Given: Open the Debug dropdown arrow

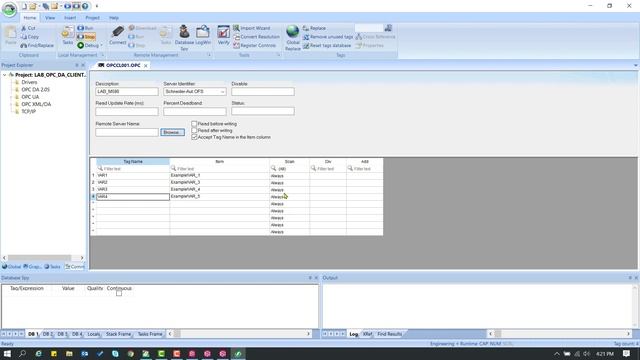Looking at the screenshot, I should 101,45.
